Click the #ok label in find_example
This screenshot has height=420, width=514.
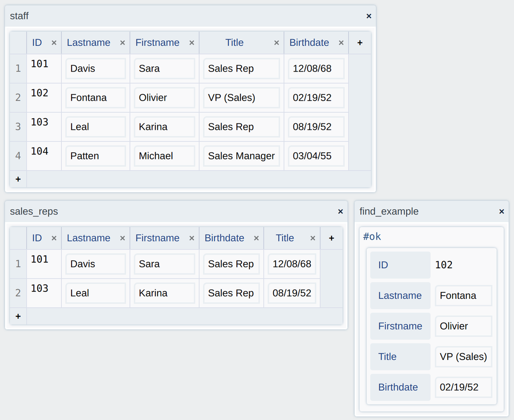point(372,236)
